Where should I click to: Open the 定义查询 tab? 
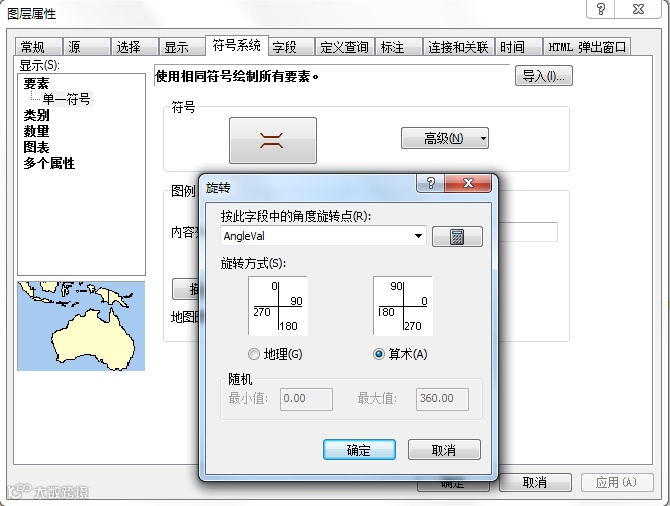pyautogui.click(x=344, y=47)
